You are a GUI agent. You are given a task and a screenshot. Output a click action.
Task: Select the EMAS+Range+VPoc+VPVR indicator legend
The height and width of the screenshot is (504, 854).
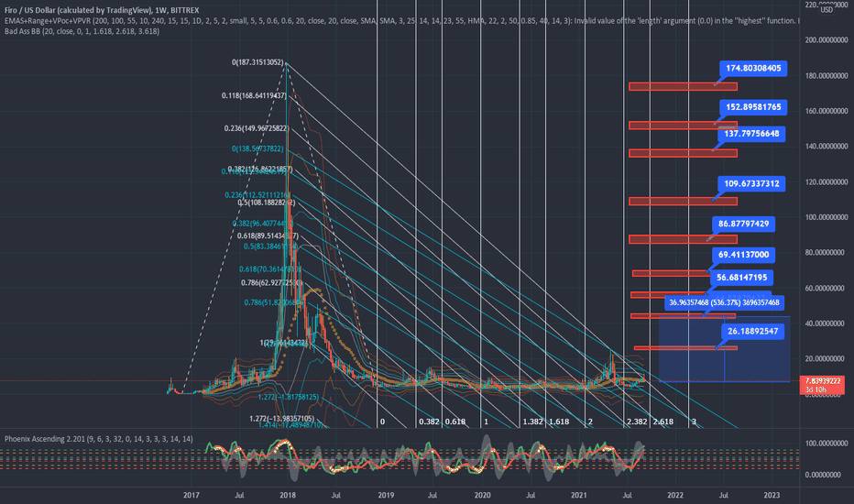coord(402,21)
